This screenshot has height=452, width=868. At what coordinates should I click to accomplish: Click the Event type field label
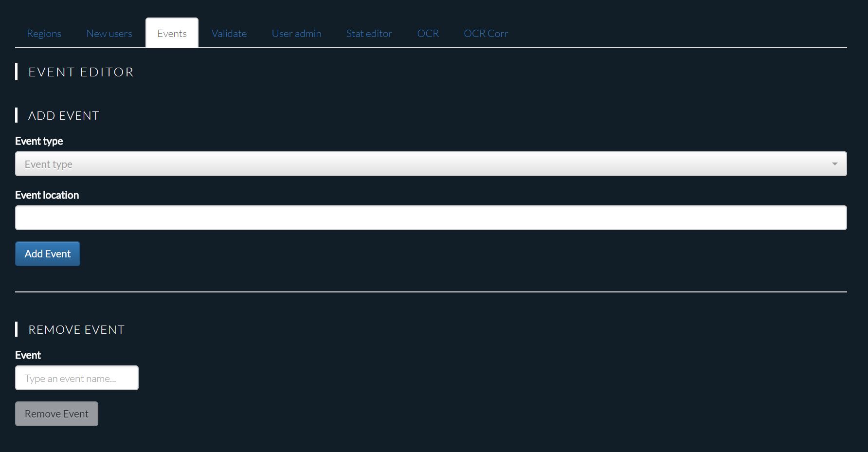click(x=39, y=141)
